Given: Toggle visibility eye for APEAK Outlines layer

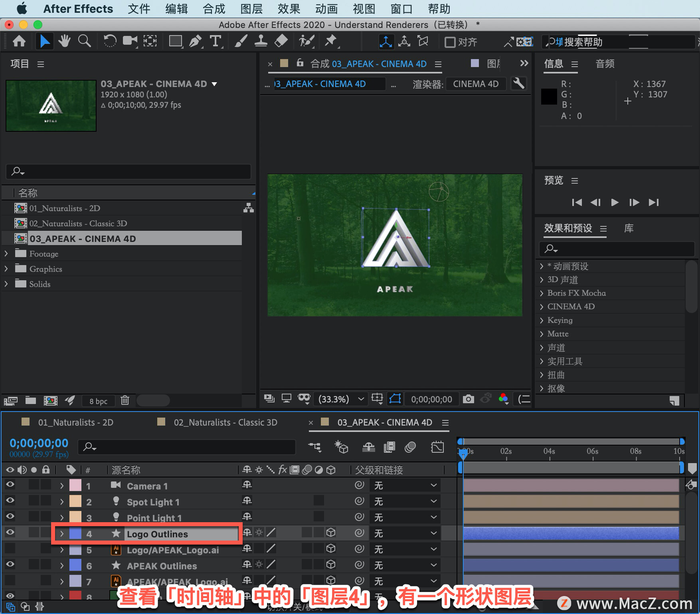Looking at the screenshot, I should point(10,564).
